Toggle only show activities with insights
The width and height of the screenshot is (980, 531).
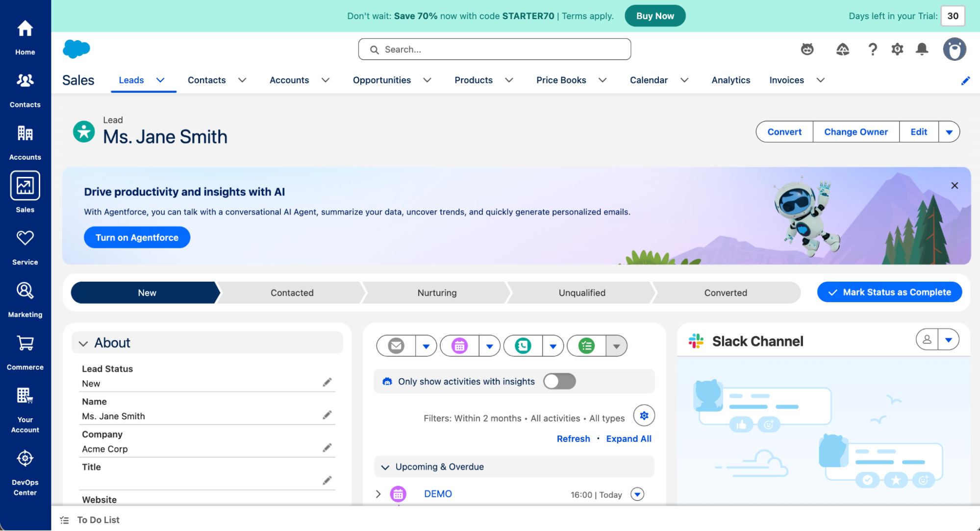click(x=559, y=381)
